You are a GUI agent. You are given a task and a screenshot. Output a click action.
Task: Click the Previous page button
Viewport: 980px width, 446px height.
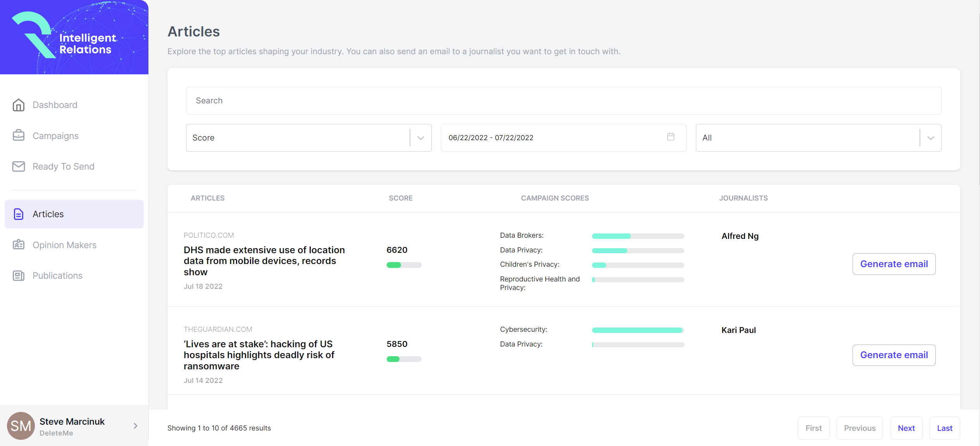[x=859, y=428]
